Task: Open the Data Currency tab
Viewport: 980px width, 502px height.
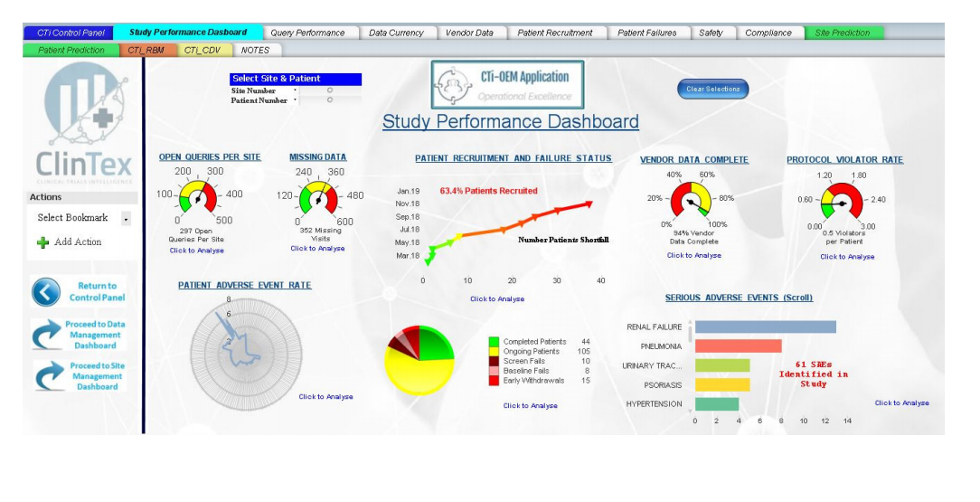Action: coord(398,33)
